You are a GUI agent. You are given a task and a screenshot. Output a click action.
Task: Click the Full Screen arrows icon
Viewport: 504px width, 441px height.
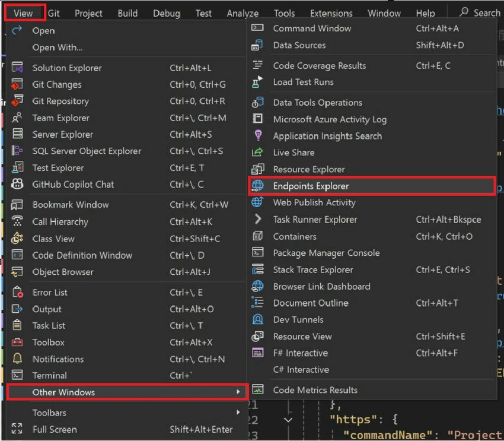pos(17,429)
